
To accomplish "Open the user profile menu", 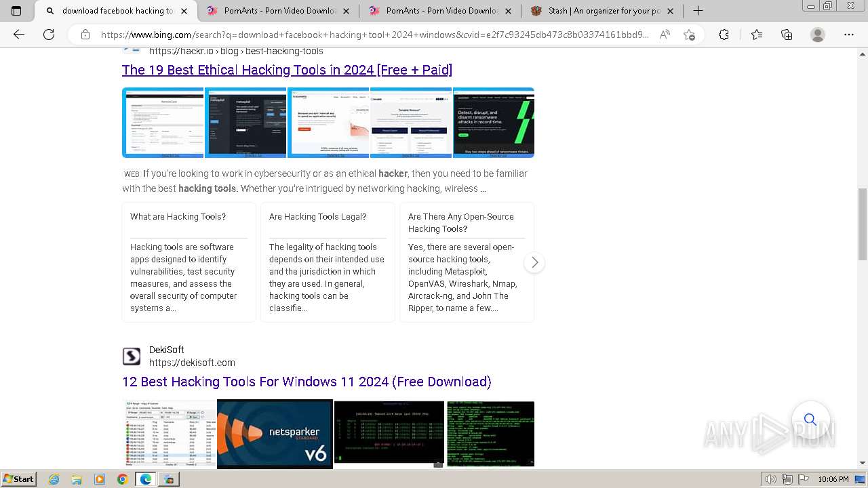I will (818, 35).
